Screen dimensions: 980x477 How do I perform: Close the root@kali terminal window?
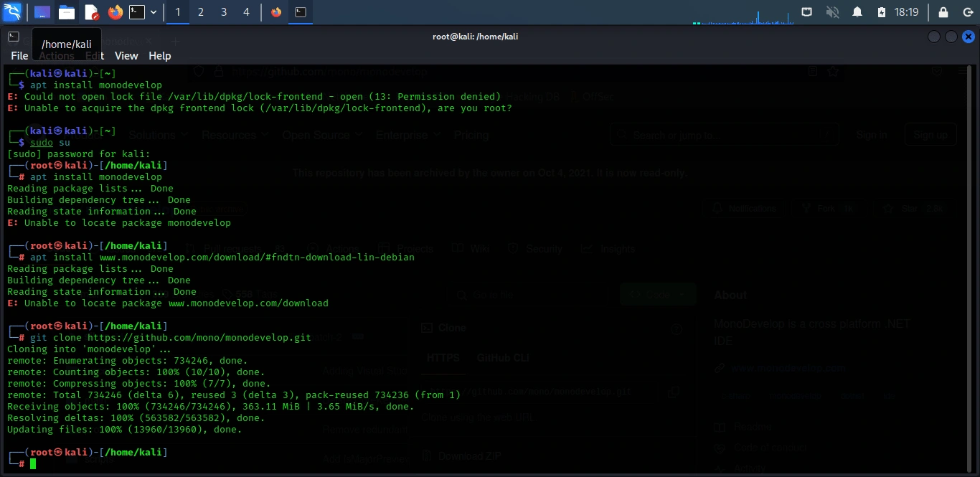[968, 37]
